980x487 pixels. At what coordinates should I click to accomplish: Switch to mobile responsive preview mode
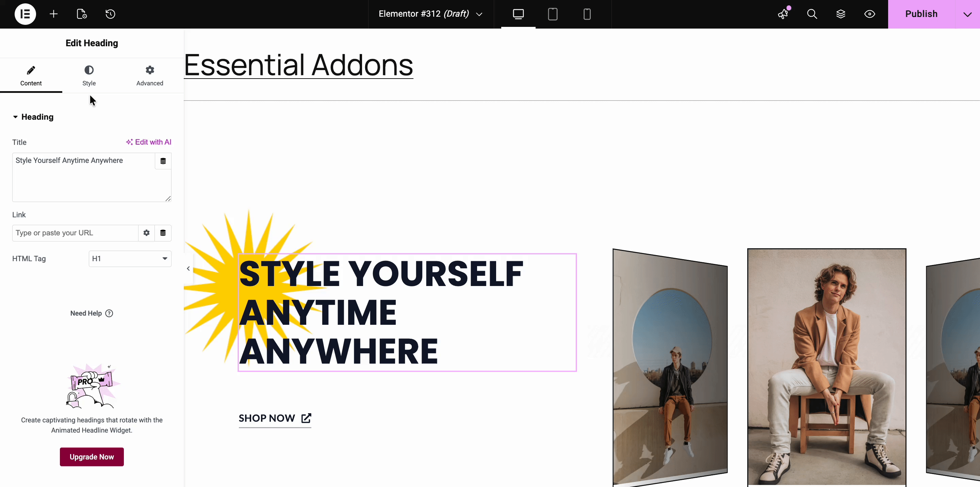click(x=587, y=14)
